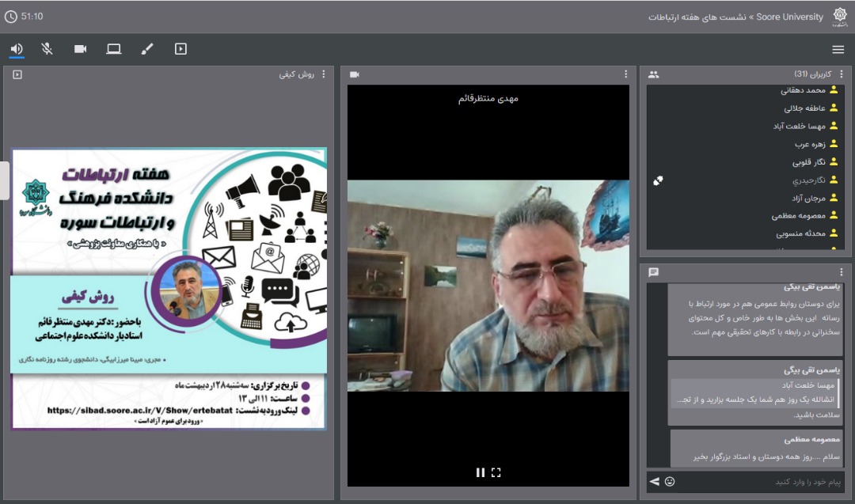Open the emoji picker in chat
Image resolution: width=855 pixels, height=504 pixels.
pyautogui.click(x=670, y=481)
